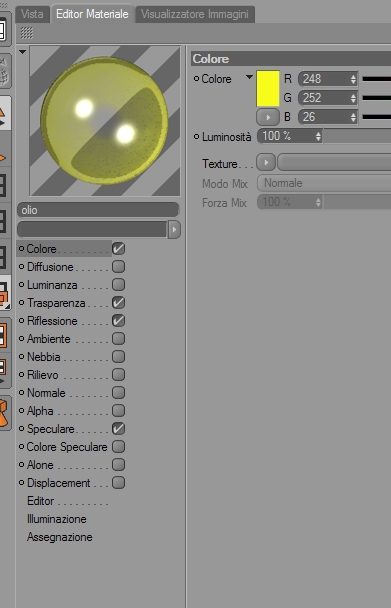Select the Editor Materiale tab
The height and width of the screenshot is (608, 391).
(x=92, y=14)
